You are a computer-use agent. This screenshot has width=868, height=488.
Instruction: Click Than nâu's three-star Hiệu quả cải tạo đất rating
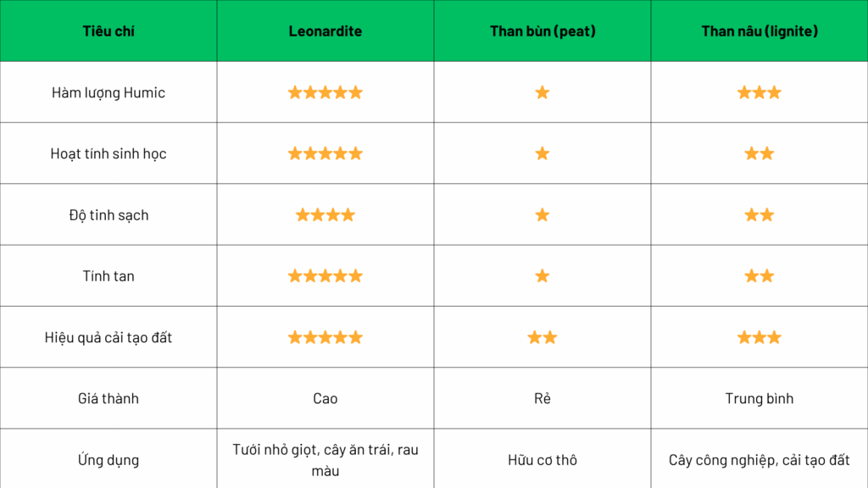point(759,337)
